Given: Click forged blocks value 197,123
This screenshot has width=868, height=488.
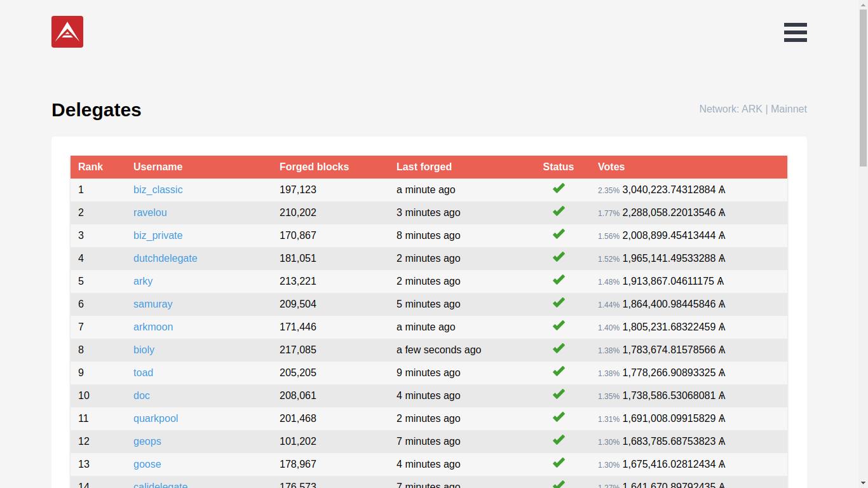Looking at the screenshot, I should pos(298,190).
